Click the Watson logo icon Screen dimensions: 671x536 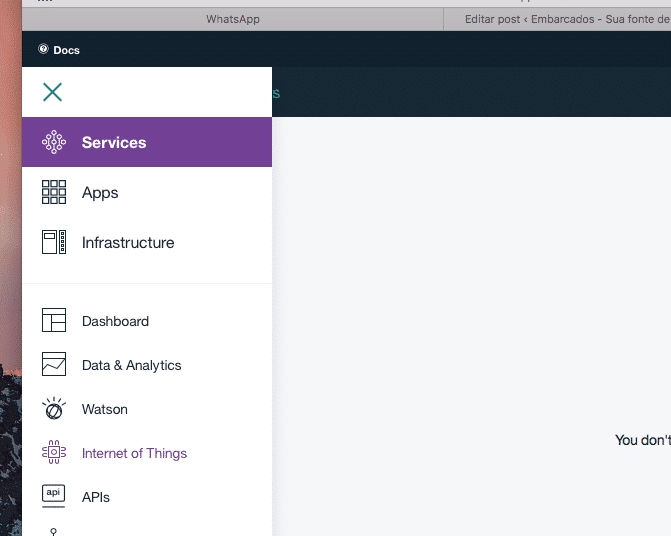[54, 409]
